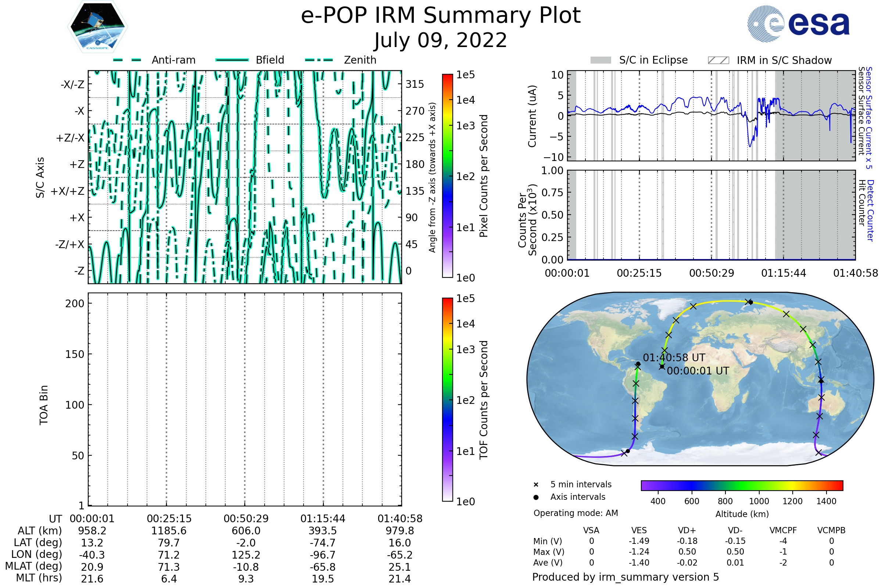Image resolution: width=882 pixels, height=588 pixels.
Task: Click the ESA logo
Action: coord(799,24)
